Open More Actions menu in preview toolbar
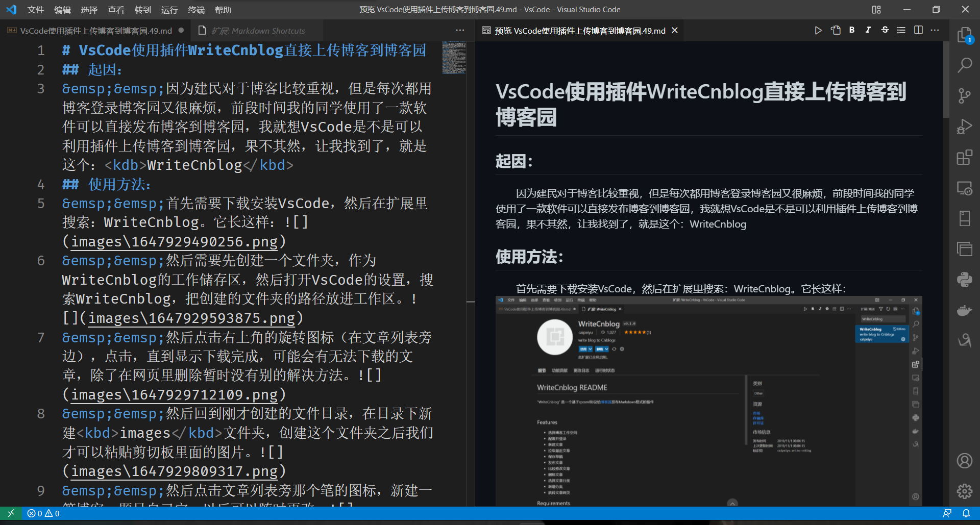Viewport: 980px width, 525px height. point(935,30)
